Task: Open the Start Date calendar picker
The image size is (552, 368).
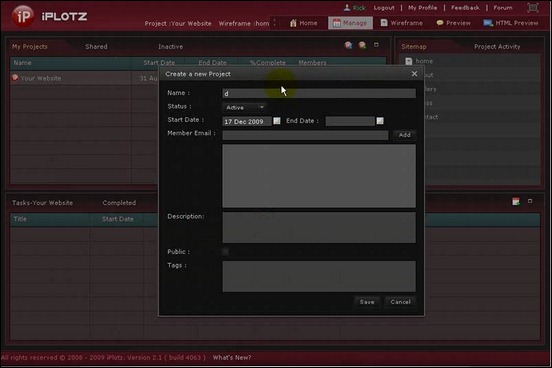Action: coord(277,121)
